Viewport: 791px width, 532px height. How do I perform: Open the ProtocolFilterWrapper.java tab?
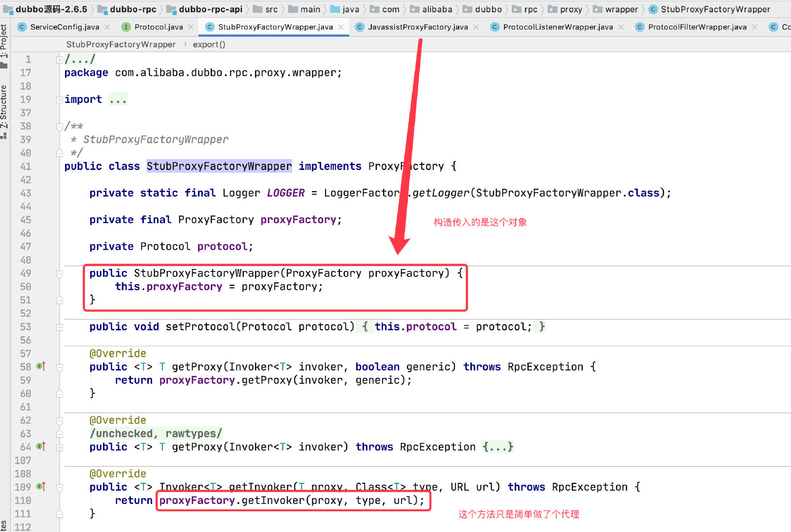[x=697, y=27]
